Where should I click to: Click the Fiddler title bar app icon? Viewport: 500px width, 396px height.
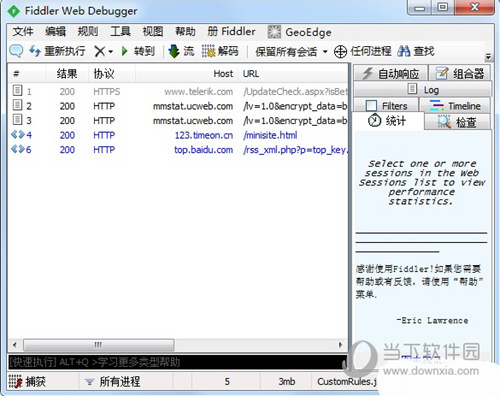click(x=14, y=11)
